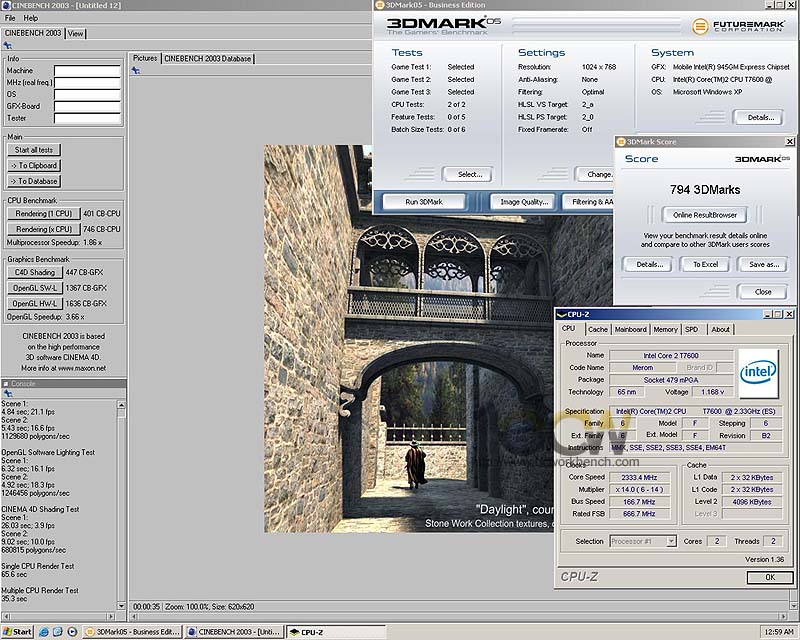
Task: Open the Mainboard tab in CPU-Z
Action: (x=631, y=330)
